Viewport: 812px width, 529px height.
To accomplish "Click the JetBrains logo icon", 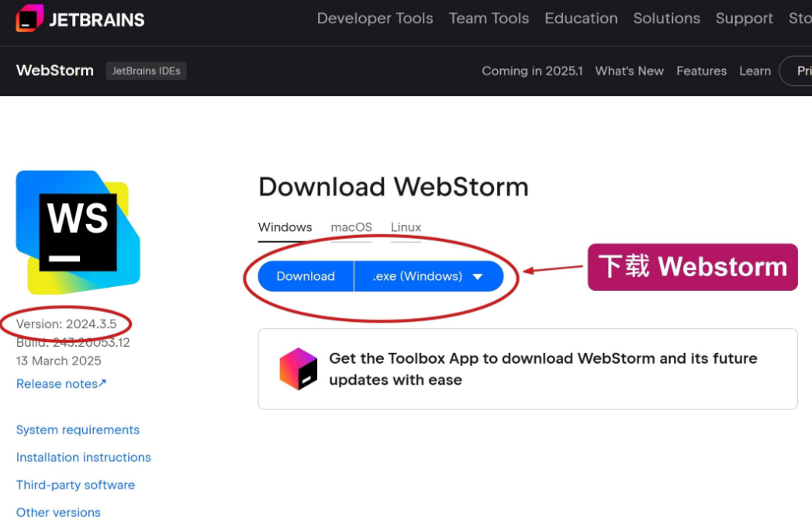I will click(29, 18).
